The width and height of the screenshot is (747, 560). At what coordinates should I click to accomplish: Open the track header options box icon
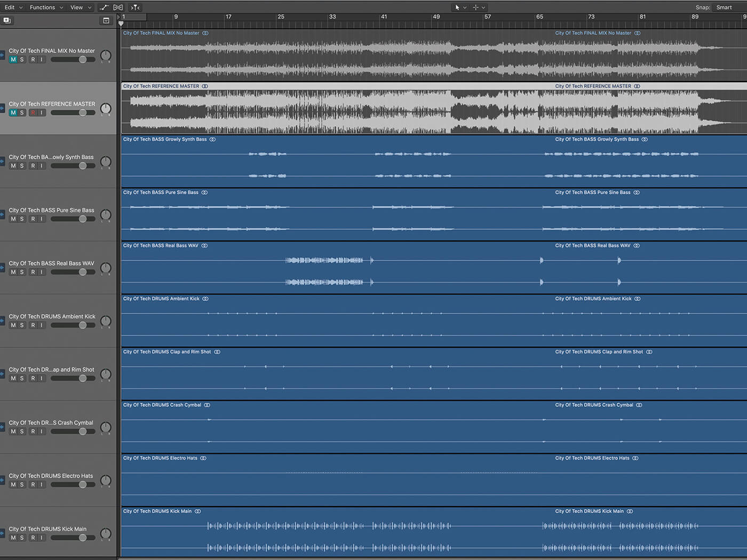pyautogui.click(x=106, y=20)
